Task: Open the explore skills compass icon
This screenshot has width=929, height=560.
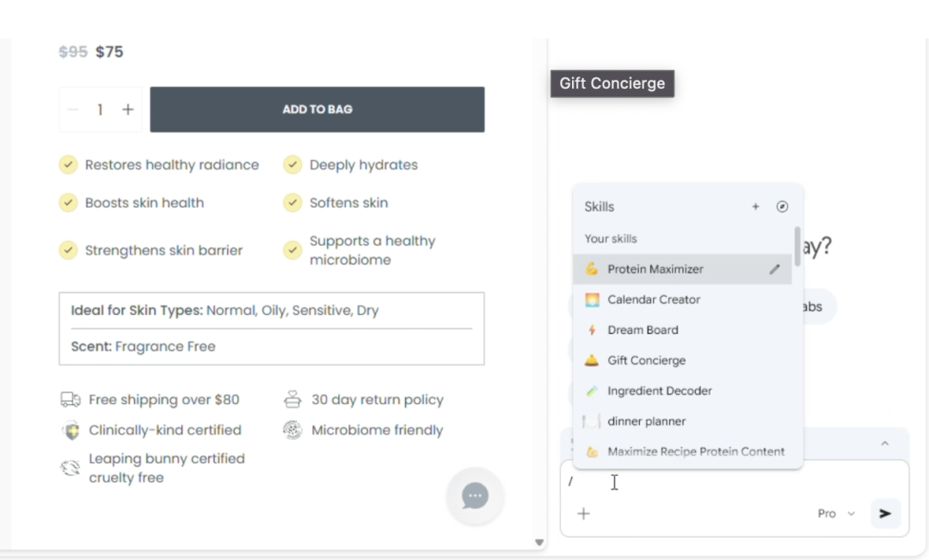Action: [782, 206]
